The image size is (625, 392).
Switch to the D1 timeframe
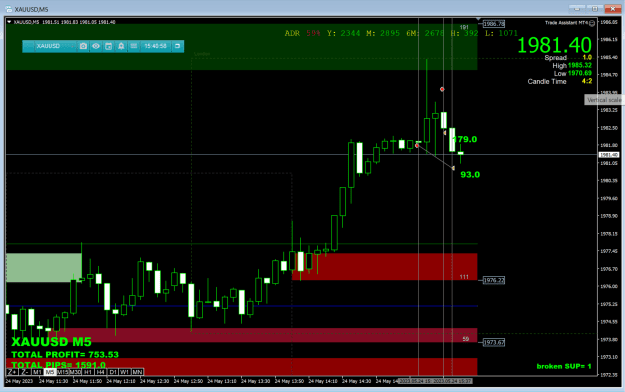point(113,372)
